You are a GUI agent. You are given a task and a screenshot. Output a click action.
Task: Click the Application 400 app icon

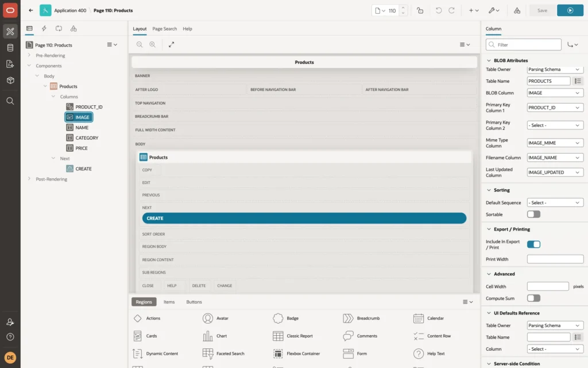pyautogui.click(x=45, y=10)
